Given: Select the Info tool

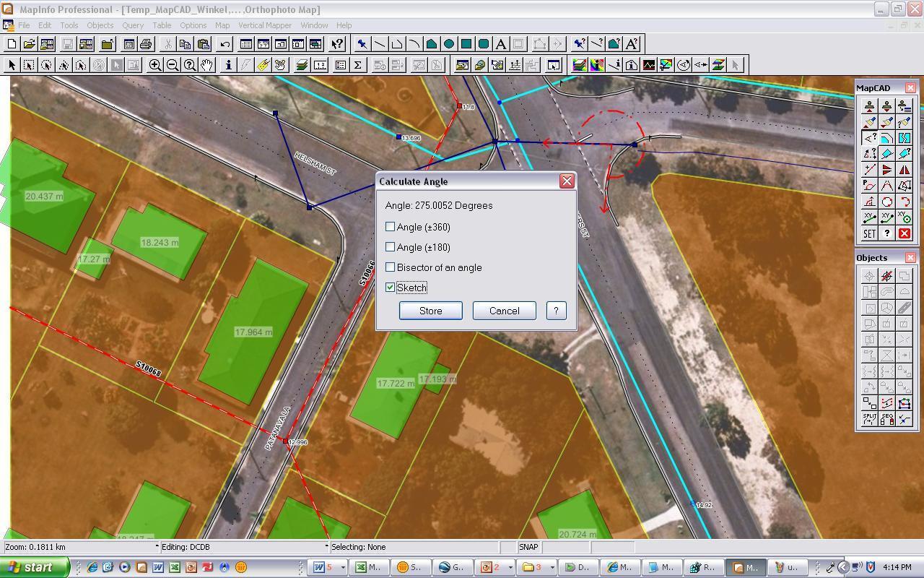Looking at the screenshot, I should point(228,65).
